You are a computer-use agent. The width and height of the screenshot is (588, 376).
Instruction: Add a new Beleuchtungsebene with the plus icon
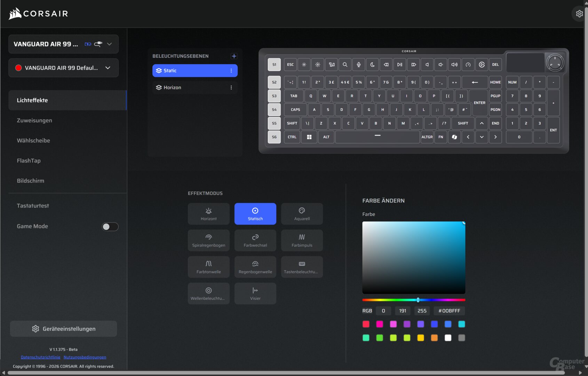pos(234,56)
